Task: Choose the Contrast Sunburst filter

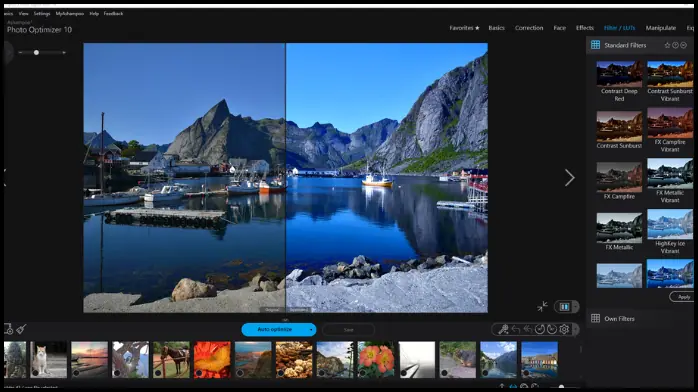Action: [619, 129]
